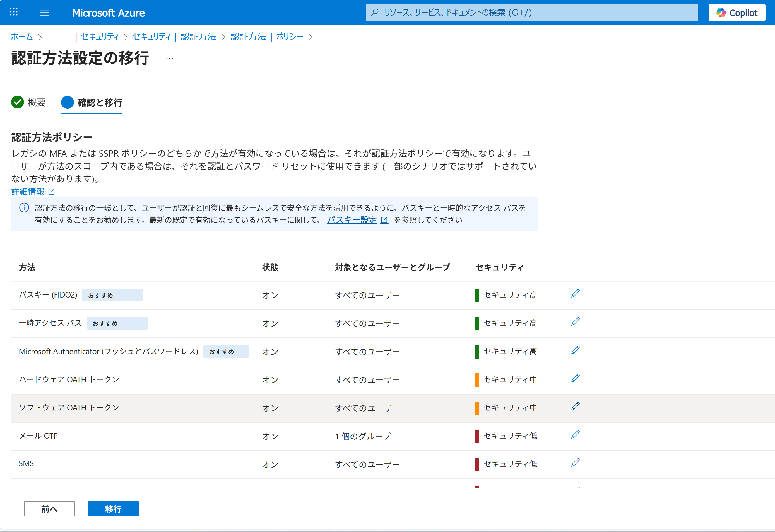Image resolution: width=775 pixels, height=532 pixels.
Task: Edit ソフトウェア OATH トークン with pencil icon
Action: point(575,406)
